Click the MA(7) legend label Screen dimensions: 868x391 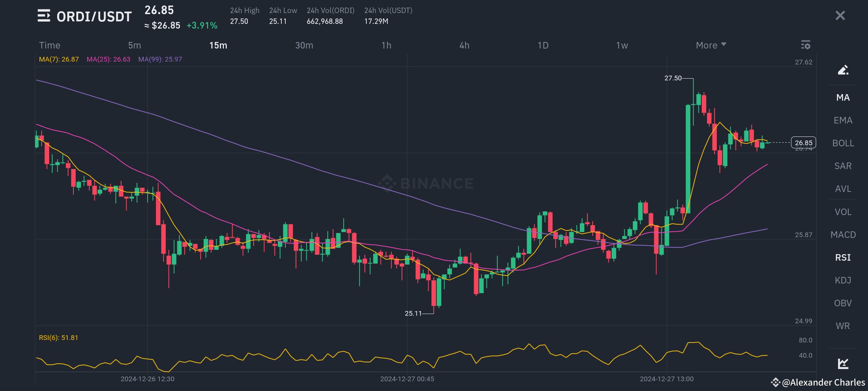[x=59, y=59]
